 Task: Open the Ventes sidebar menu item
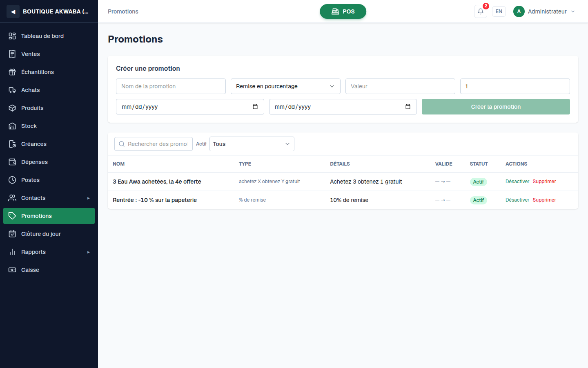point(49,54)
